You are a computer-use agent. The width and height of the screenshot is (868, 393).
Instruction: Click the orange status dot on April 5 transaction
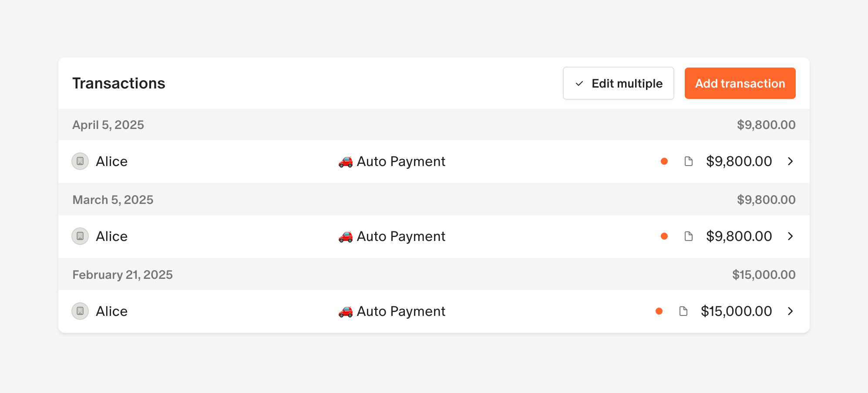(x=664, y=161)
